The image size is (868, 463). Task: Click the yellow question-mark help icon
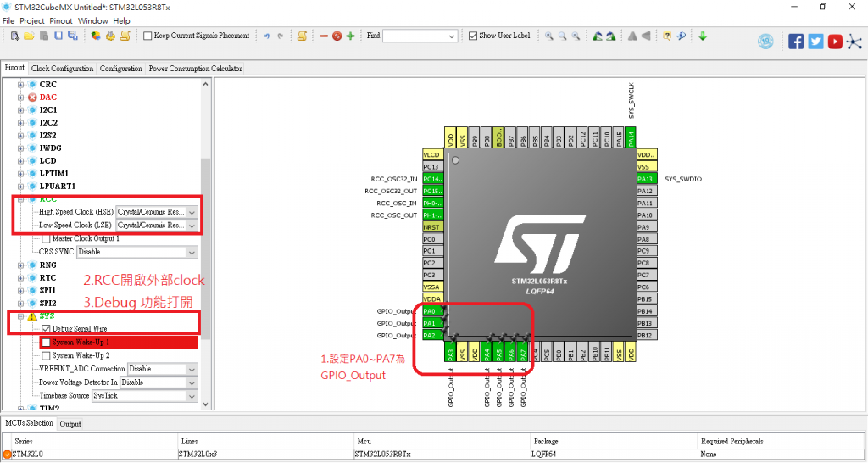(x=667, y=36)
